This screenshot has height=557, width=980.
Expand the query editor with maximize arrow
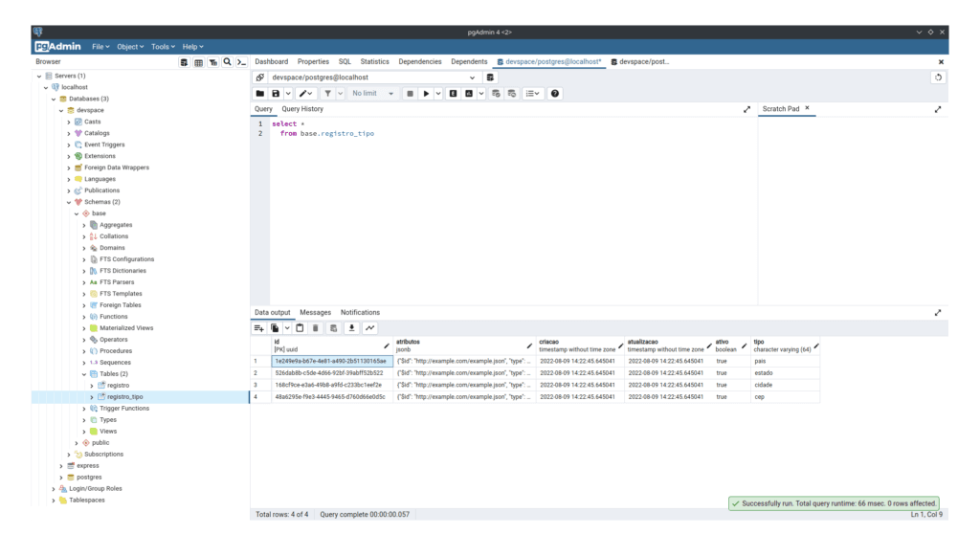746,109
